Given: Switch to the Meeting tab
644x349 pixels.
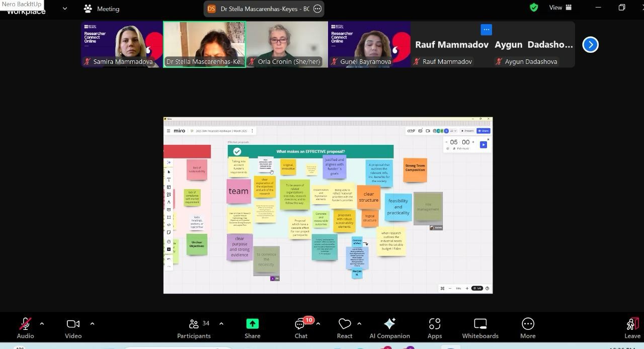Looking at the screenshot, I should tap(102, 9).
